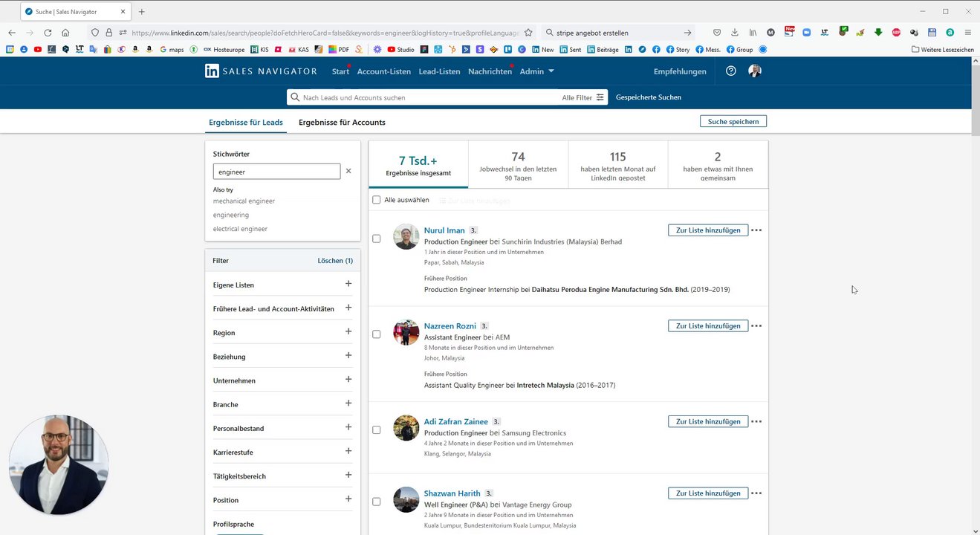This screenshot has width=980, height=535.
Task: Open the Facebook Story bookmark
Action: pyautogui.click(x=678, y=50)
